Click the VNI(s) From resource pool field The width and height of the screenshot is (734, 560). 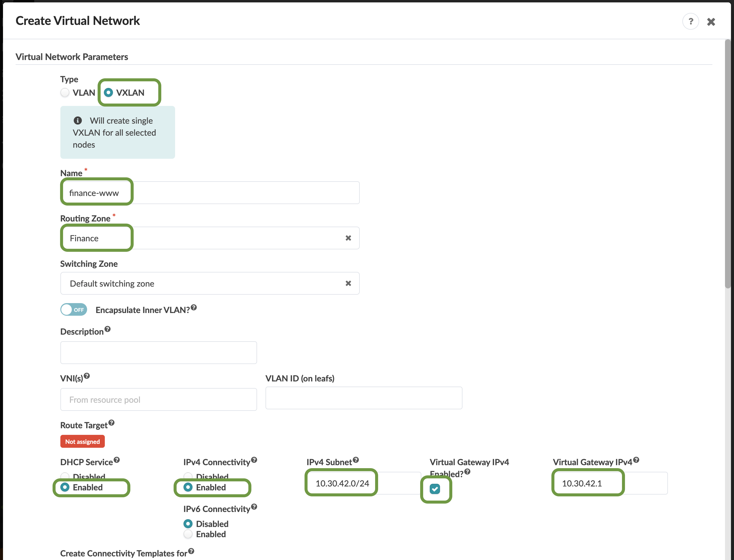click(158, 399)
